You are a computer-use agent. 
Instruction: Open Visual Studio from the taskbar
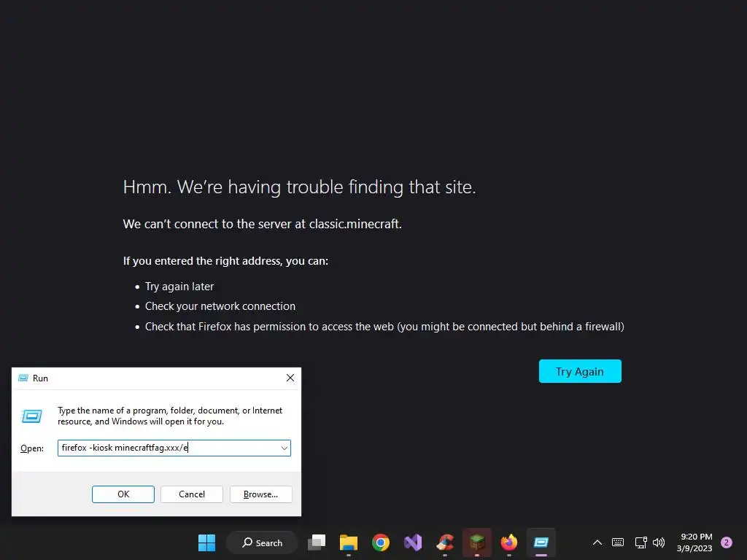(413, 542)
